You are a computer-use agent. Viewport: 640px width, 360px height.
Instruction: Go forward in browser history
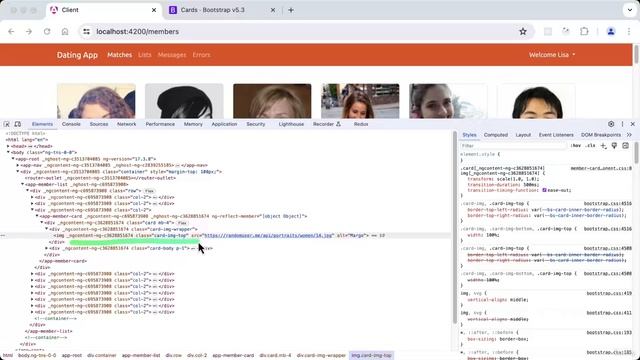coord(29,31)
